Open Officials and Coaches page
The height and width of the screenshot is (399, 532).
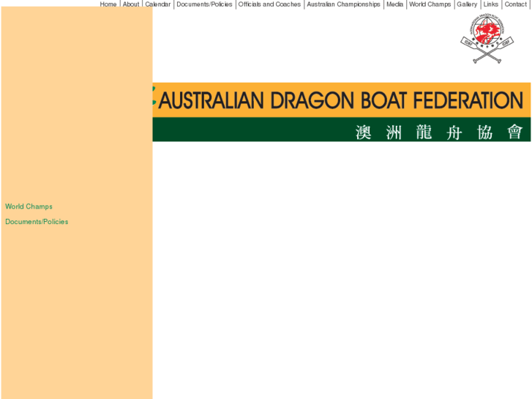click(x=269, y=4)
